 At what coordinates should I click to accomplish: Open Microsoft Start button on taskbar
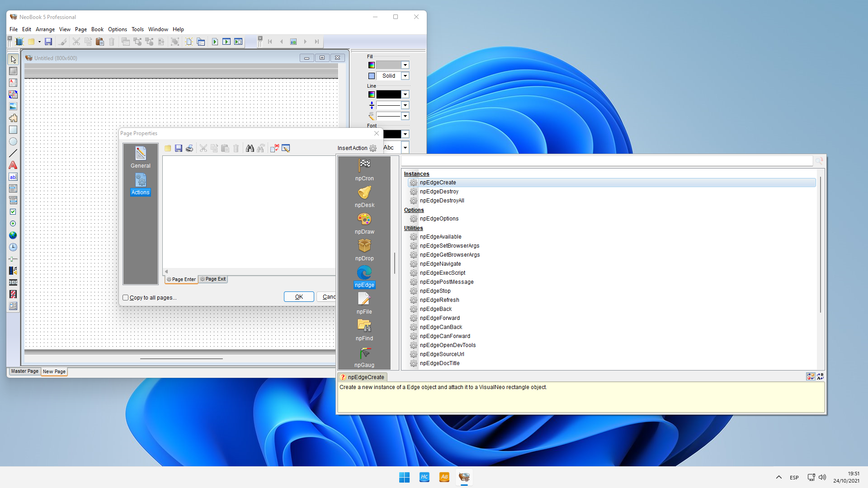point(404,477)
